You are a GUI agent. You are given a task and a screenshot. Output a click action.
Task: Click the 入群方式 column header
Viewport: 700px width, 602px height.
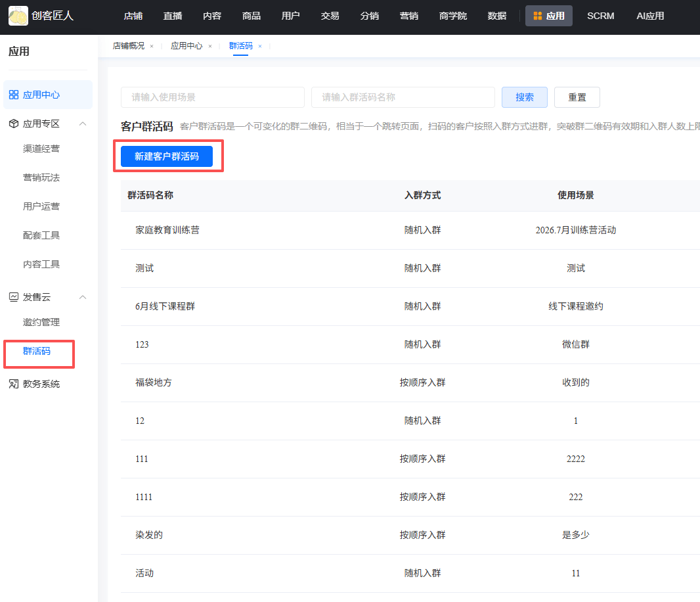[x=422, y=195]
